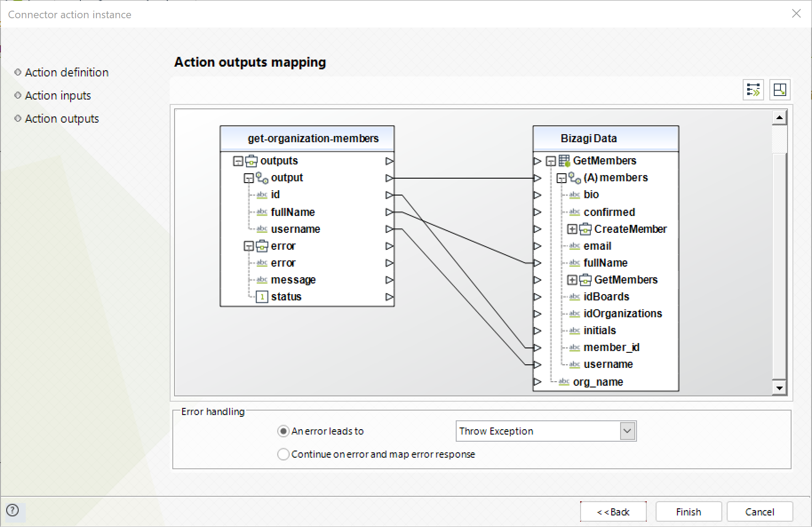The width and height of the screenshot is (812, 527).
Task: Select the org_name attribute
Action: pyautogui.click(x=598, y=382)
